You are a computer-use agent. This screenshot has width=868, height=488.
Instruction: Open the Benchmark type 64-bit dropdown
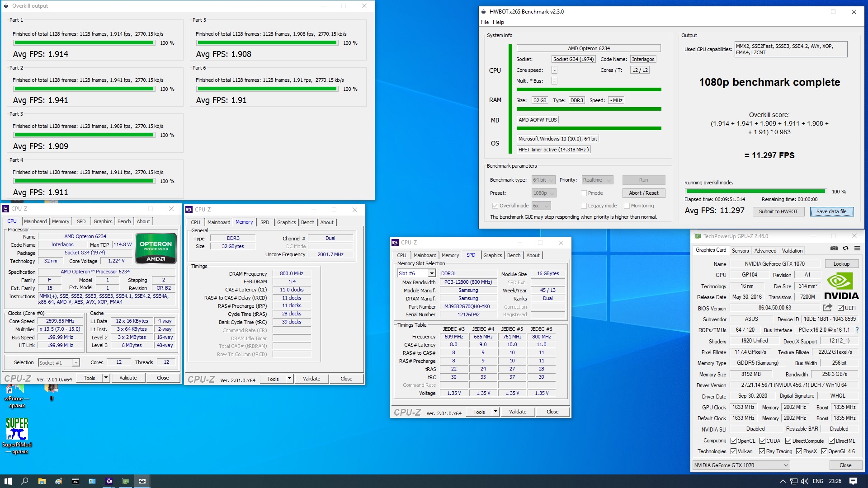(543, 180)
